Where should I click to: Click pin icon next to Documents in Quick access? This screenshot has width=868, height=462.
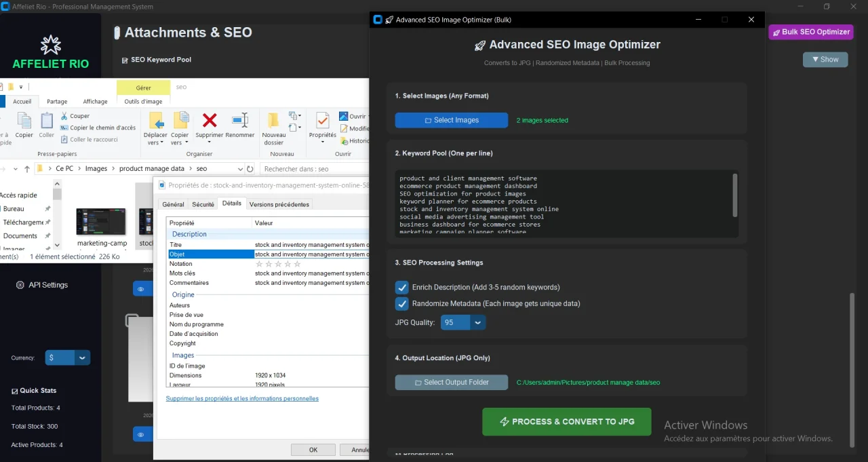47,236
